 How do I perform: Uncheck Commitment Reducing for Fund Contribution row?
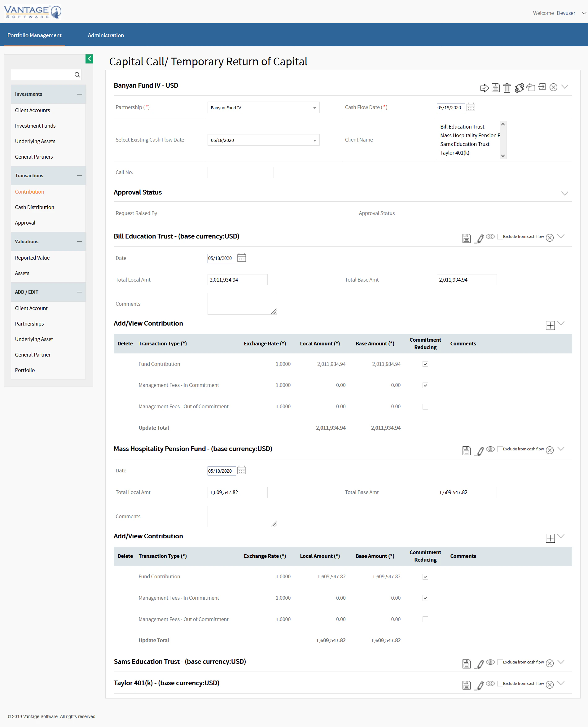[425, 364]
